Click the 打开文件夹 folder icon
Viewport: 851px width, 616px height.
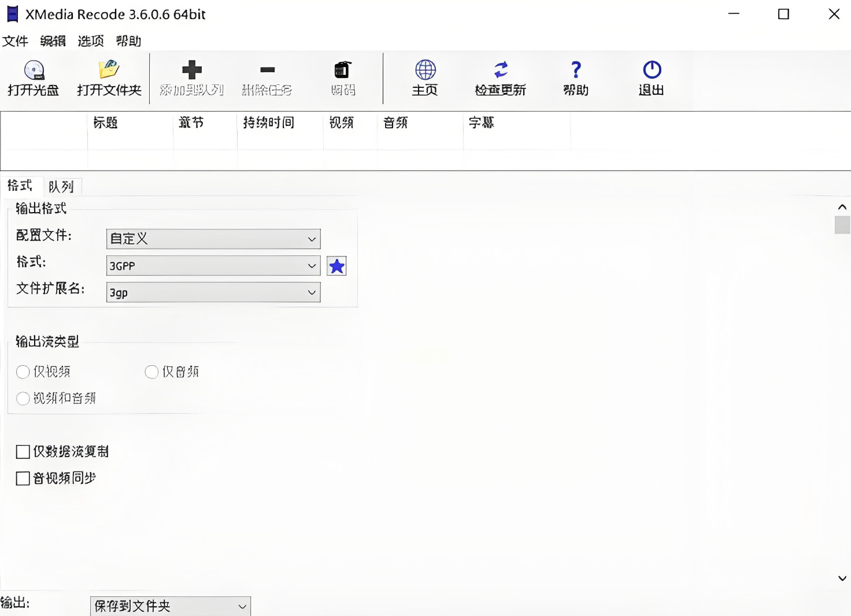[x=109, y=69]
